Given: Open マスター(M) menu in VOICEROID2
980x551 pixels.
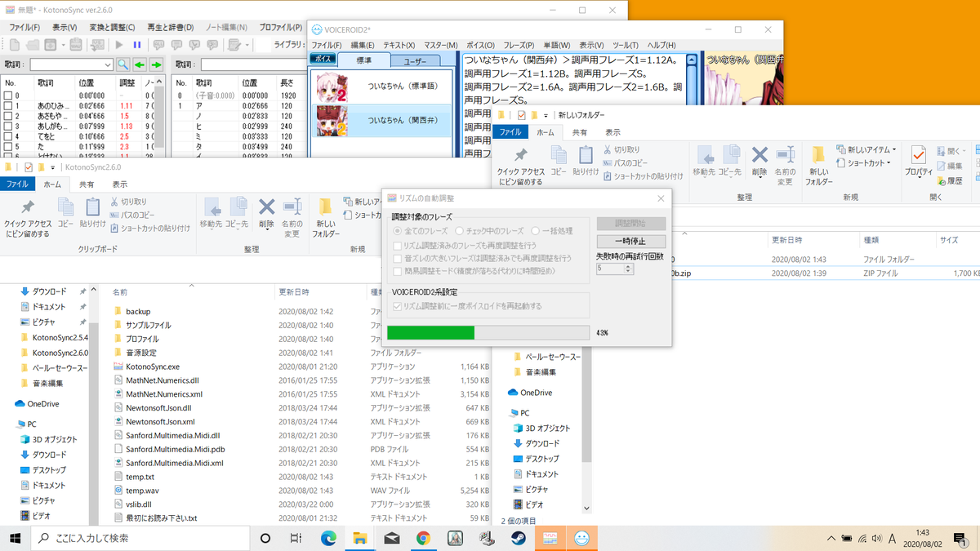Looking at the screenshot, I should tap(441, 45).
